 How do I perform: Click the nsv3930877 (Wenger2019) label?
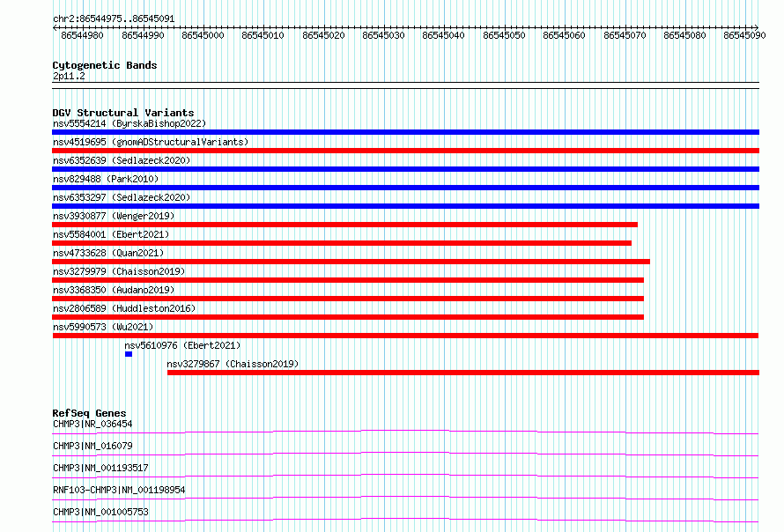click(114, 216)
